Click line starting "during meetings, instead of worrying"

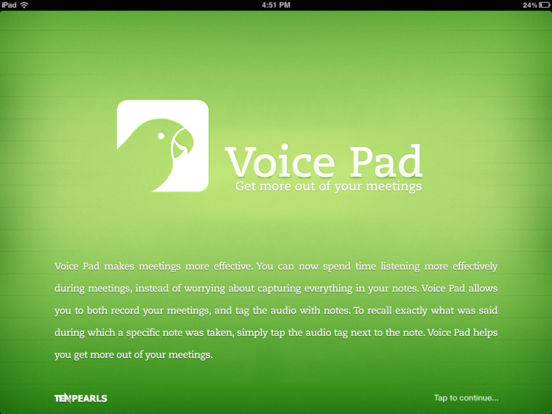276,289
